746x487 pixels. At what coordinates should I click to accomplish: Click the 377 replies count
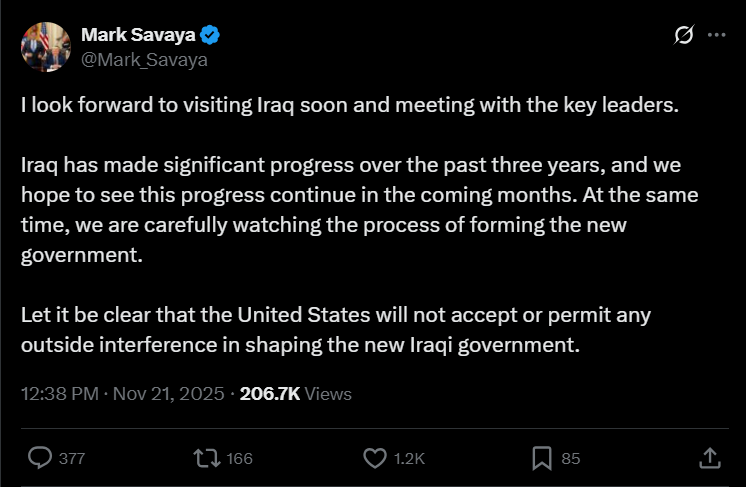(x=72, y=459)
